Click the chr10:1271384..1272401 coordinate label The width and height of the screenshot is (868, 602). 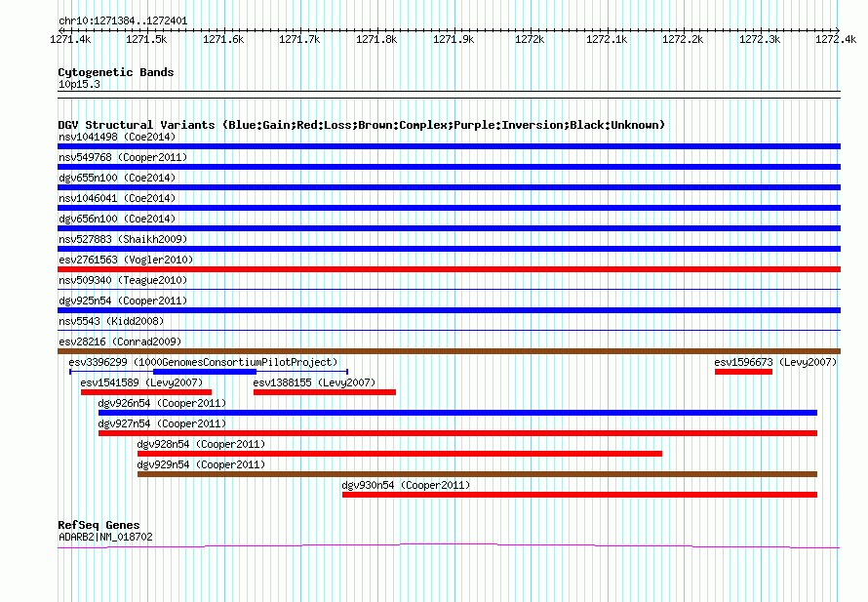point(123,21)
